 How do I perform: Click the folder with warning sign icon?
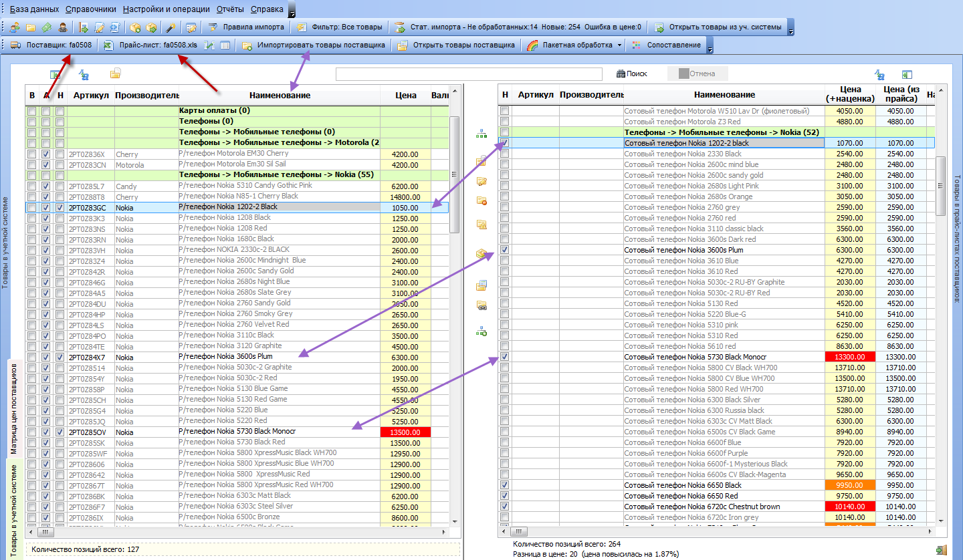tap(481, 224)
